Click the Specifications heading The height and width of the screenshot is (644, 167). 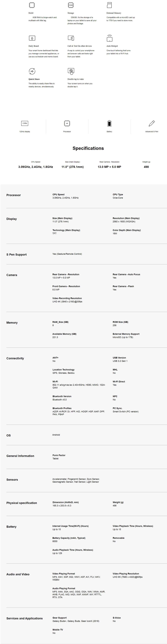[x=88, y=148]
